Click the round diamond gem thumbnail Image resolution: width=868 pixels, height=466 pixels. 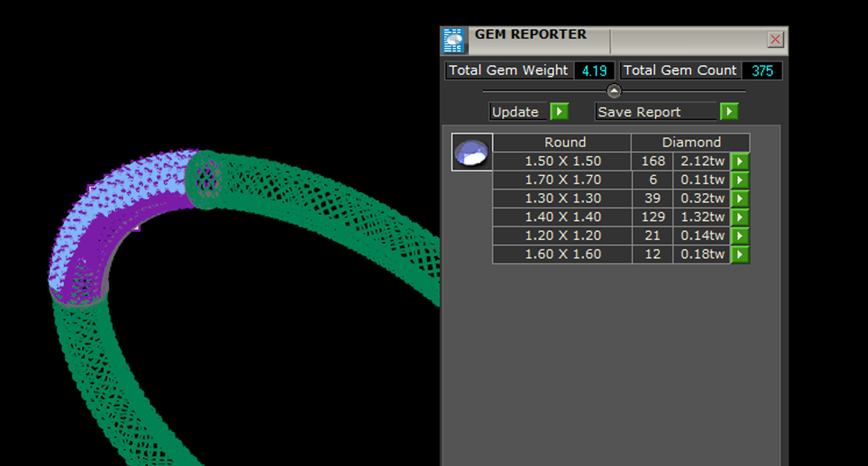pos(472,152)
